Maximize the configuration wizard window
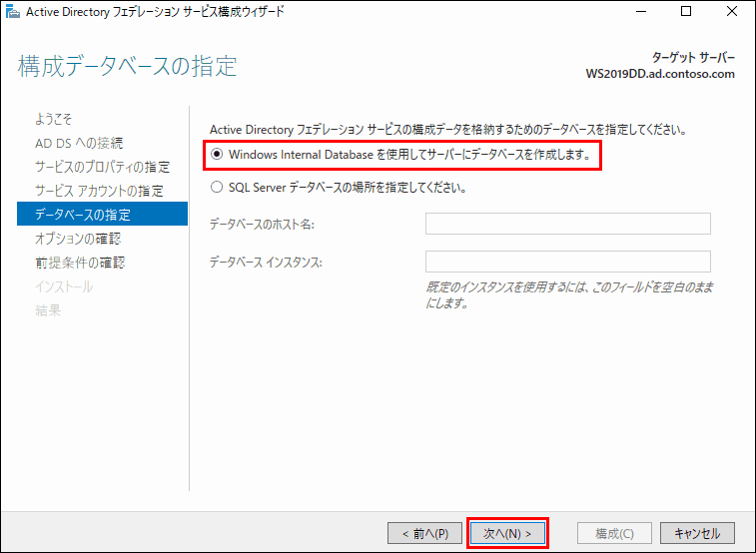 (686, 12)
